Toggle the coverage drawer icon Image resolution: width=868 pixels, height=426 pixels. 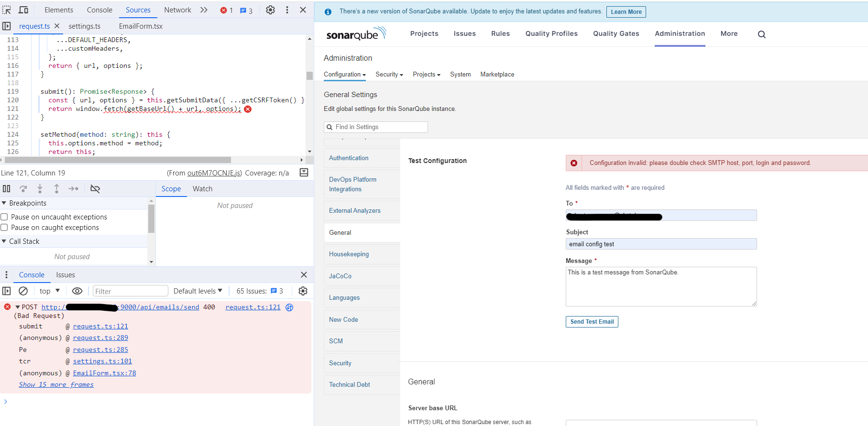[304, 173]
